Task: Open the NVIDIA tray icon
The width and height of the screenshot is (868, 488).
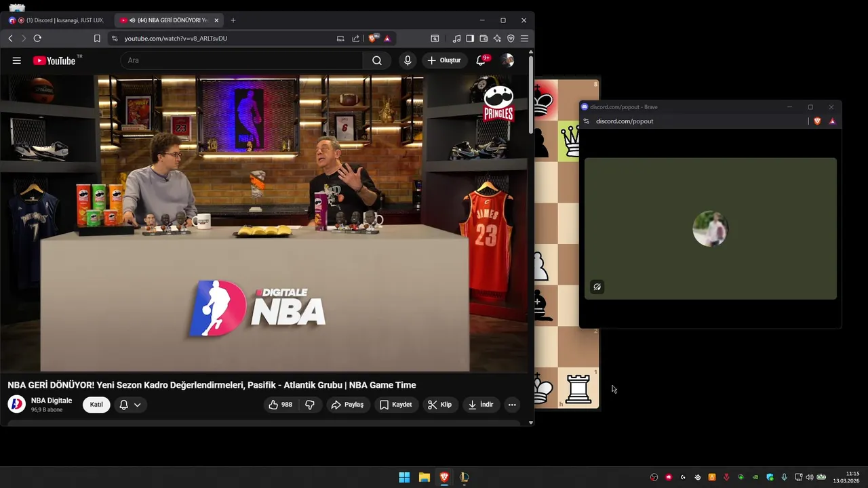Action: [x=755, y=477]
